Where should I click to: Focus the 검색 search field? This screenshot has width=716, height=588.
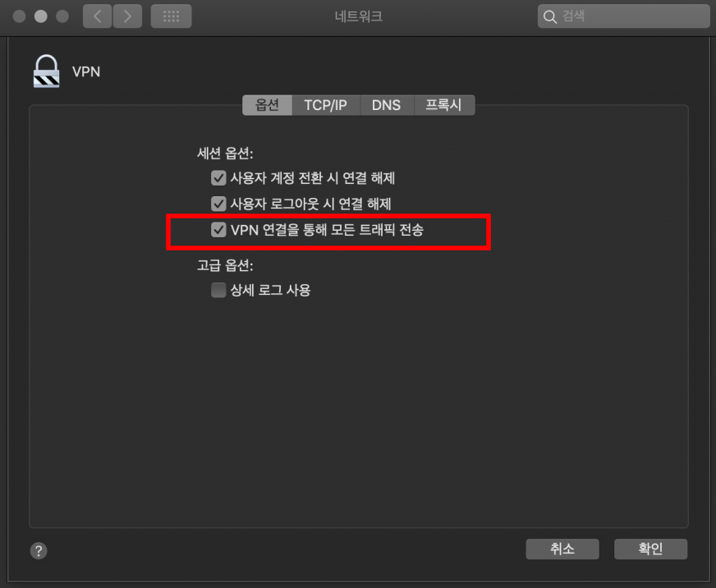coord(623,16)
